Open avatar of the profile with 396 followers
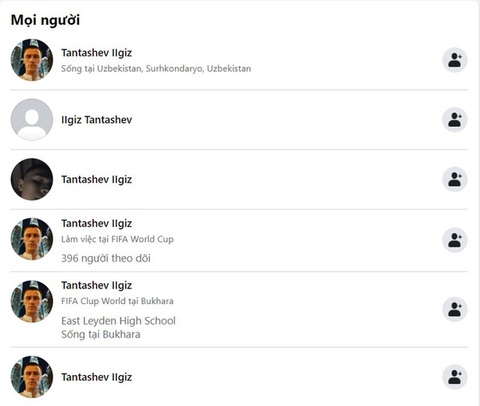Image resolution: width=480 pixels, height=406 pixels. click(32, 239)
